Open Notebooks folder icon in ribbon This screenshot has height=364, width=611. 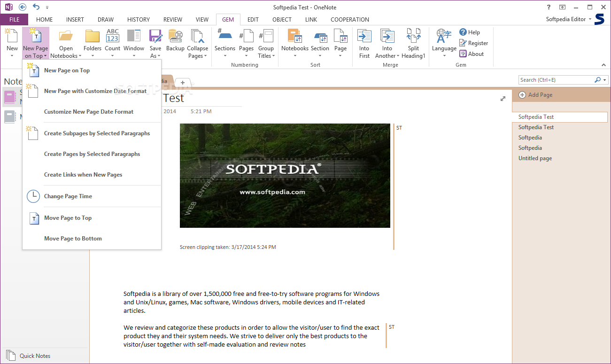coord(66,37)
